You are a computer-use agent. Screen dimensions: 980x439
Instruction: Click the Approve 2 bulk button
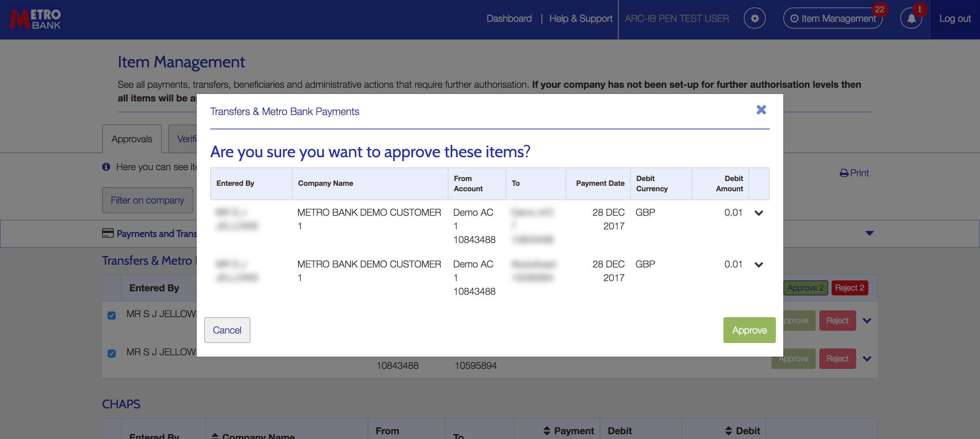click(805, 288)
